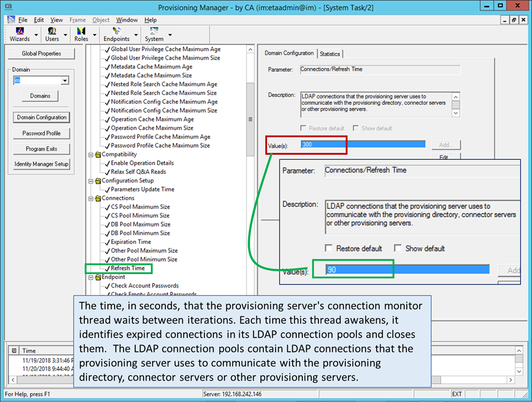
Task: Select Metadata Cache Maximum Age item
Action: pos(151,67)
